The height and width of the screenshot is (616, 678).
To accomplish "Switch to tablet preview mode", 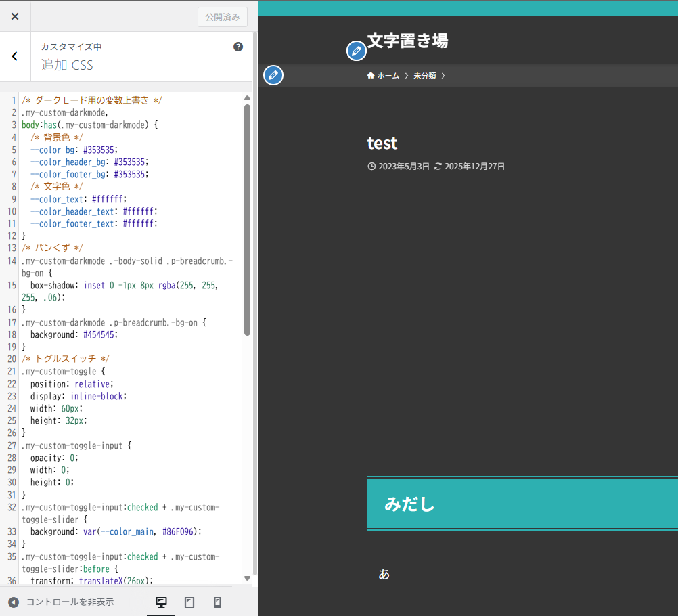I will (189, 602).
